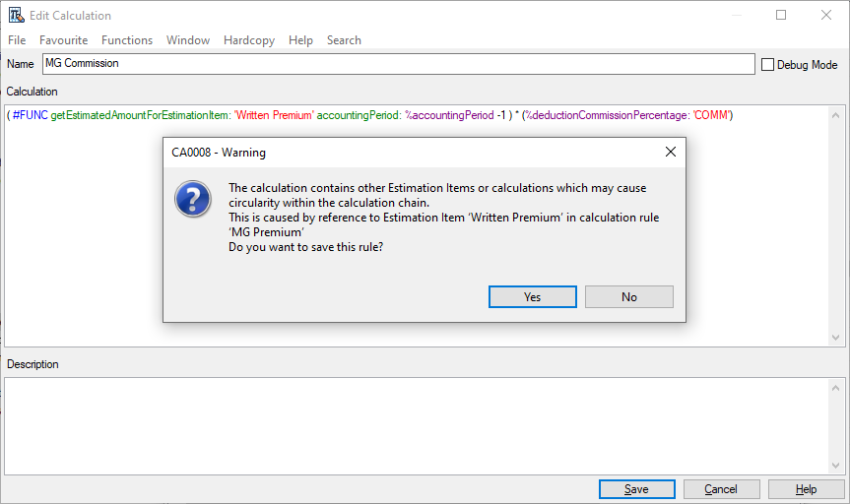Click the Help button beside Cancel

806,489
